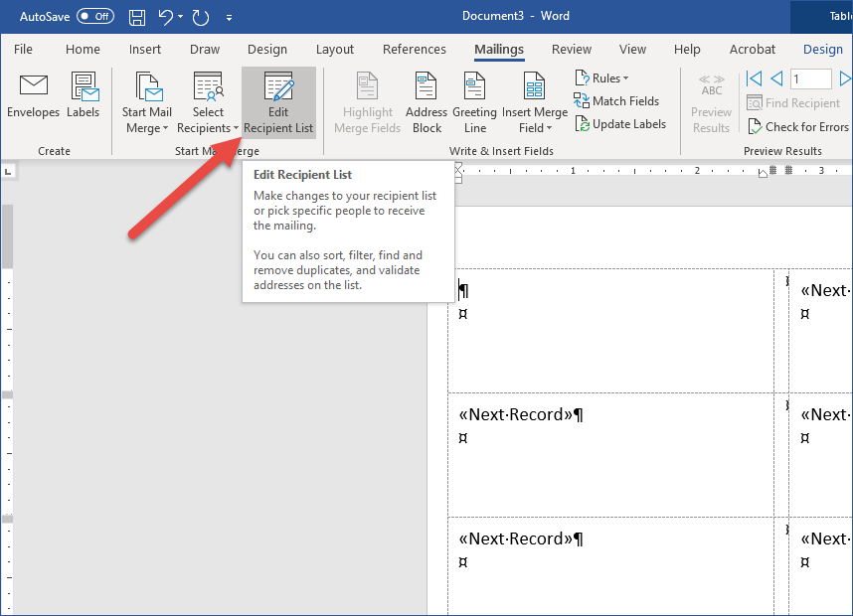Image resolution: width=853 pixels, height=616 pixels.
Task: Open the Table Tools Design tab
Action: point(822,49)
